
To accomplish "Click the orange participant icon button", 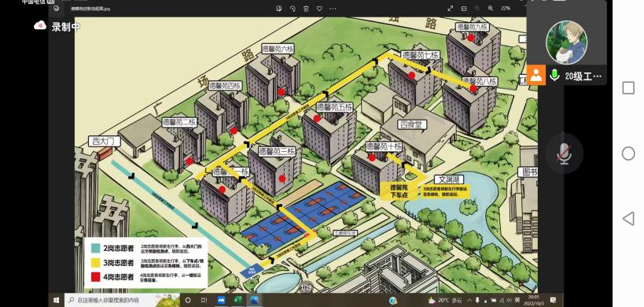I will pos(536,76).
